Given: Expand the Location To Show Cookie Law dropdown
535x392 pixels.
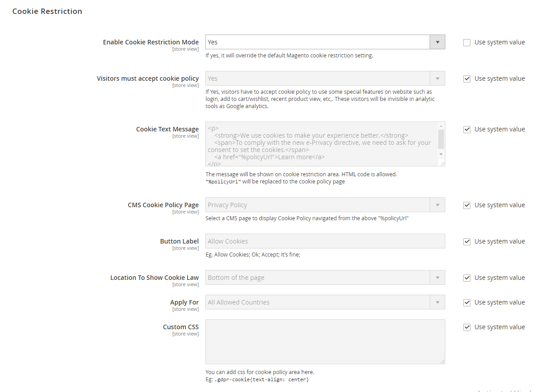Looking at the screenshot, I should (x=325, y=278).
